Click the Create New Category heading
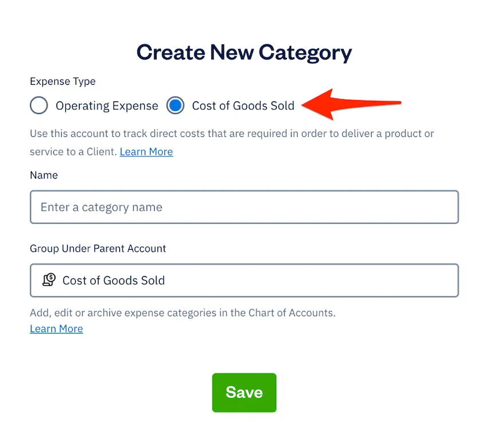This screenshot has height=448, width=488. (244, 52)
